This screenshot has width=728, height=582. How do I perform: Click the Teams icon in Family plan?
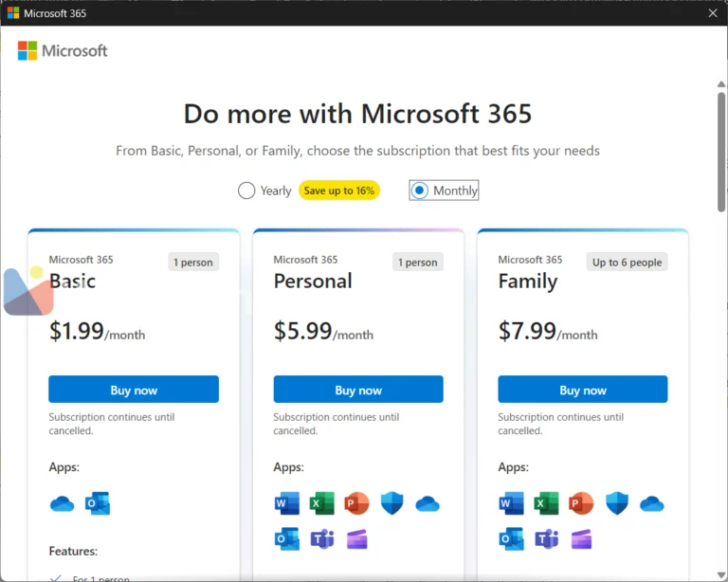546,538
